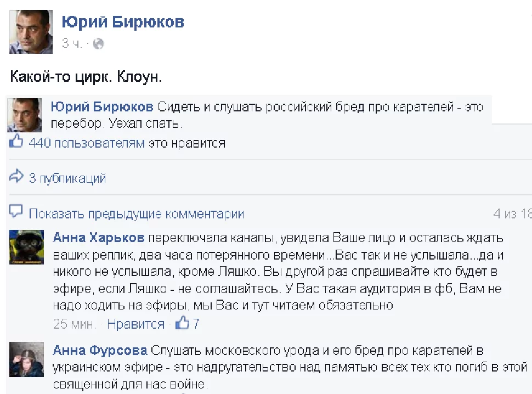Click the thumbs-up icon with 7 likes

(x=182, y=323)
